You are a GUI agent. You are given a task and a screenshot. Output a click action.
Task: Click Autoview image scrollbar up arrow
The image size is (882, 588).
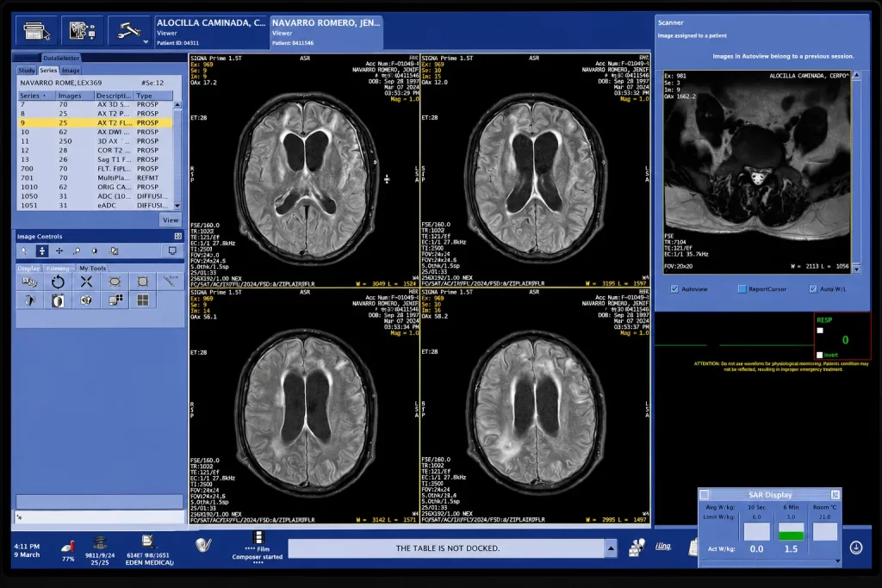tap(856, 75)
